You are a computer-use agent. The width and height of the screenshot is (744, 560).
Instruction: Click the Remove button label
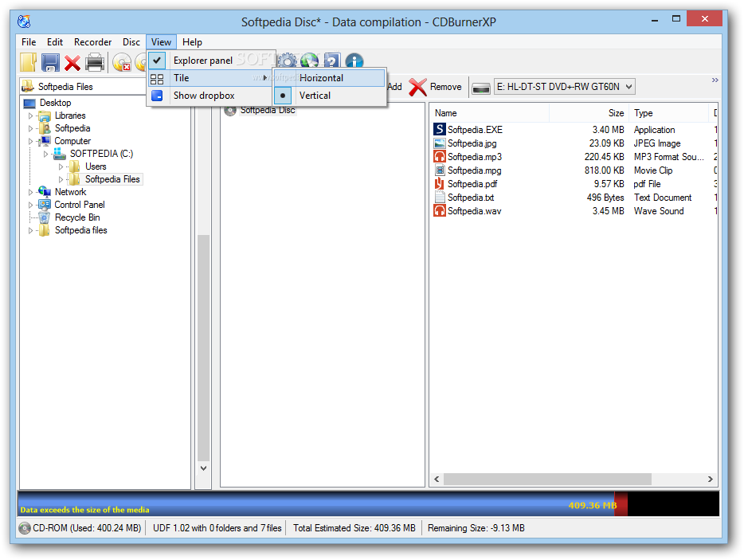coord(445,87)
